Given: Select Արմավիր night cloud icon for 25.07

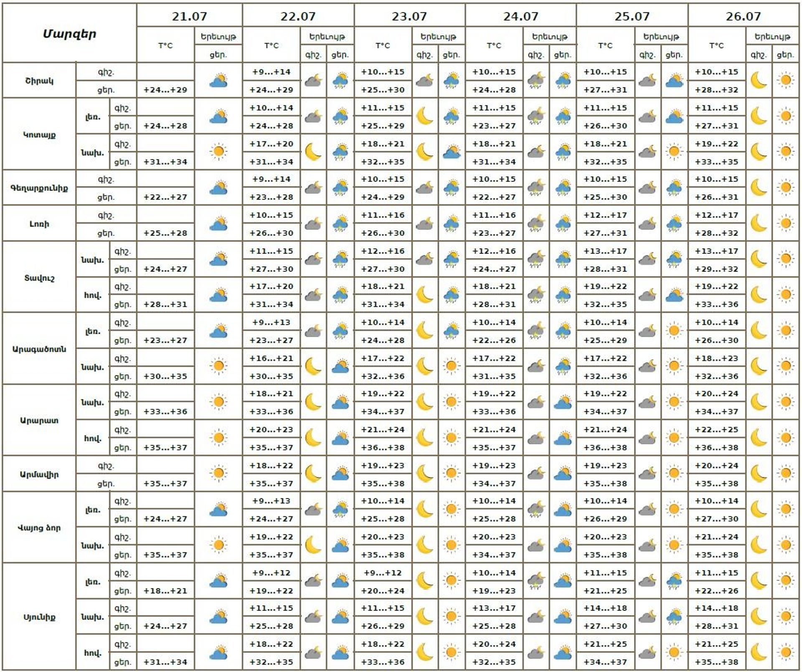Looking at the screenshot, I should (647, 473).
